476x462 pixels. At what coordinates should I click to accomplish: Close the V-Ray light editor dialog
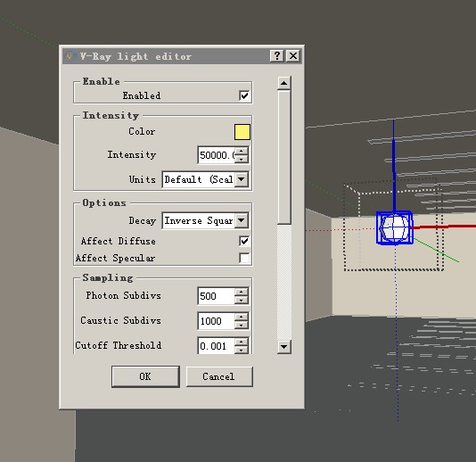point(293,56)
